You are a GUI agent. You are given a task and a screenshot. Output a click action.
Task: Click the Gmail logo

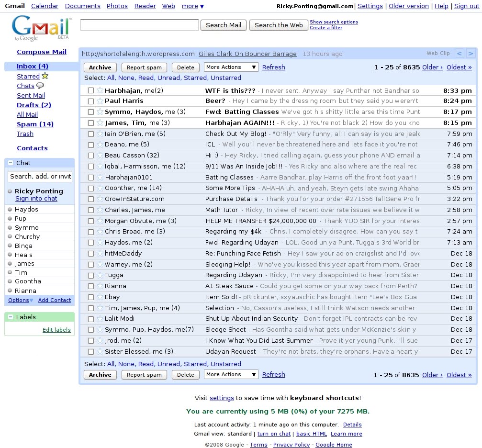[x=41, y=28]
